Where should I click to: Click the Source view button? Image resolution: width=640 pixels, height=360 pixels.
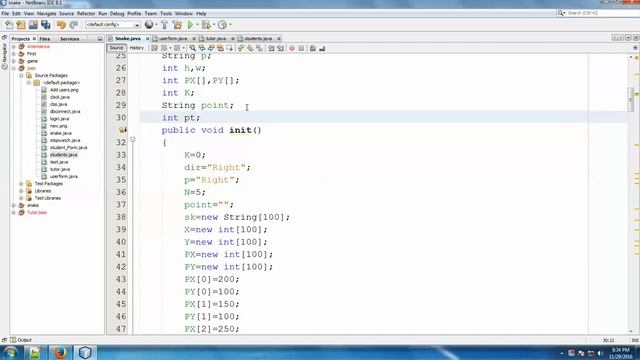point(116,48)
